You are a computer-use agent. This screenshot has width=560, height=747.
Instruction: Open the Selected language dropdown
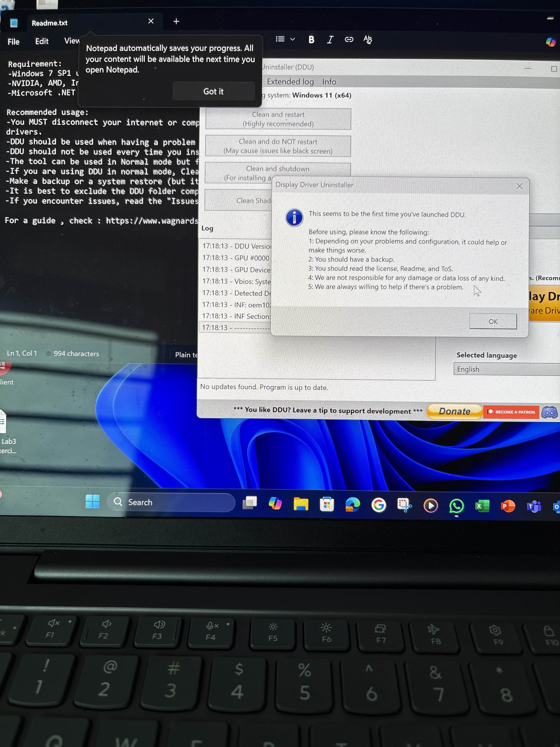pyautogui.click(x=506, y=369)
